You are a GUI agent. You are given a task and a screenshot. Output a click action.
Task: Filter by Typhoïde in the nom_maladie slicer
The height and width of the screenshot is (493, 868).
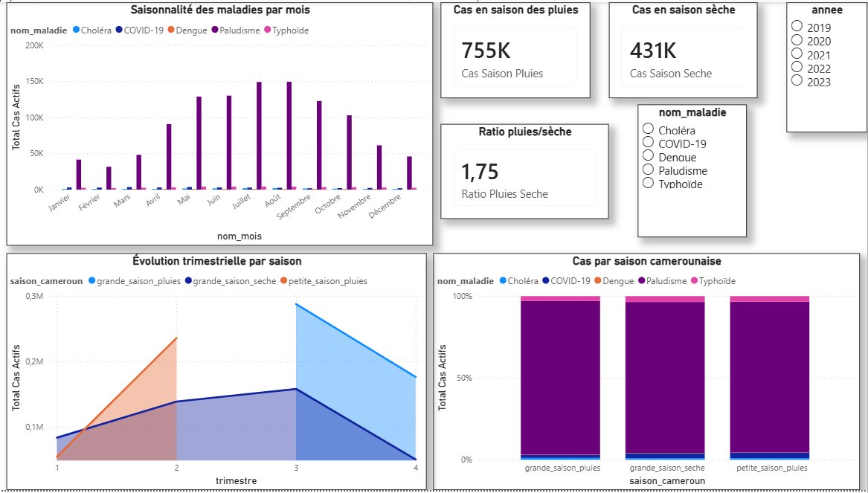(x=649, y=183)
